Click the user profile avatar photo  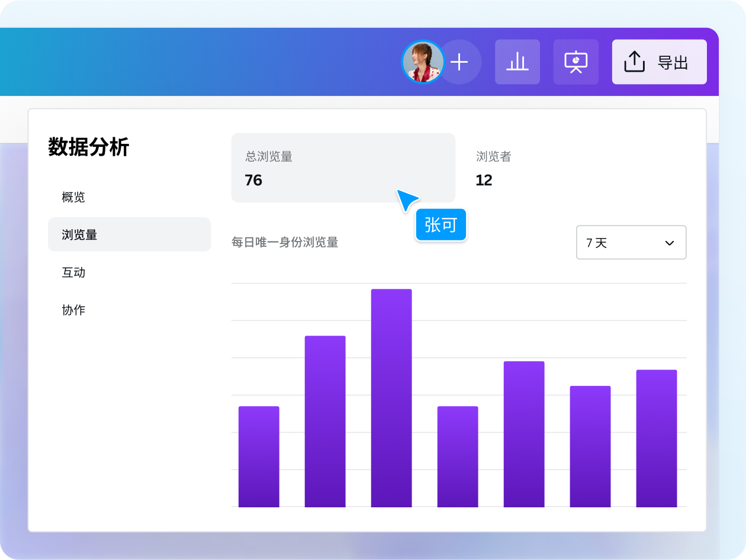pos(423,62)
